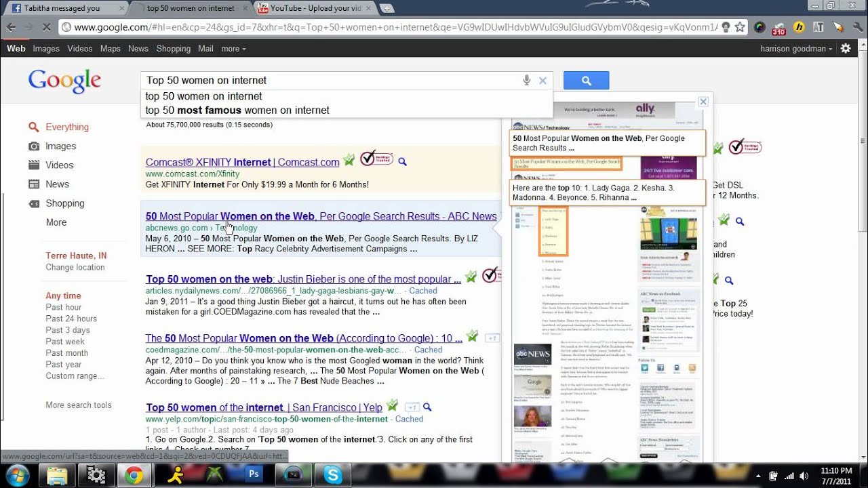Screen dimensions: 868x488
Task: Click the Google logo
Action: (x=64, y=81)
